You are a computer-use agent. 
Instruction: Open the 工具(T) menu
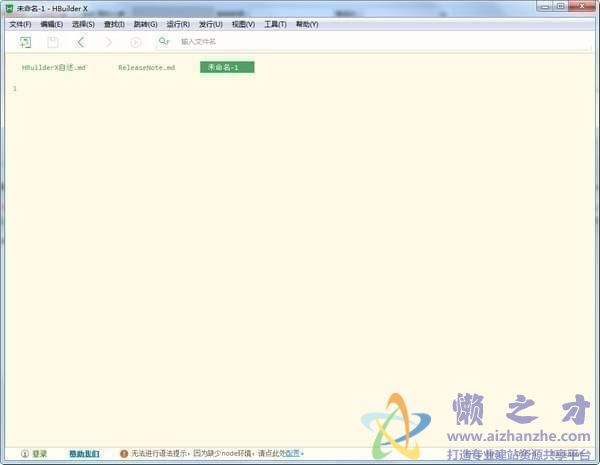coord(275,24)
